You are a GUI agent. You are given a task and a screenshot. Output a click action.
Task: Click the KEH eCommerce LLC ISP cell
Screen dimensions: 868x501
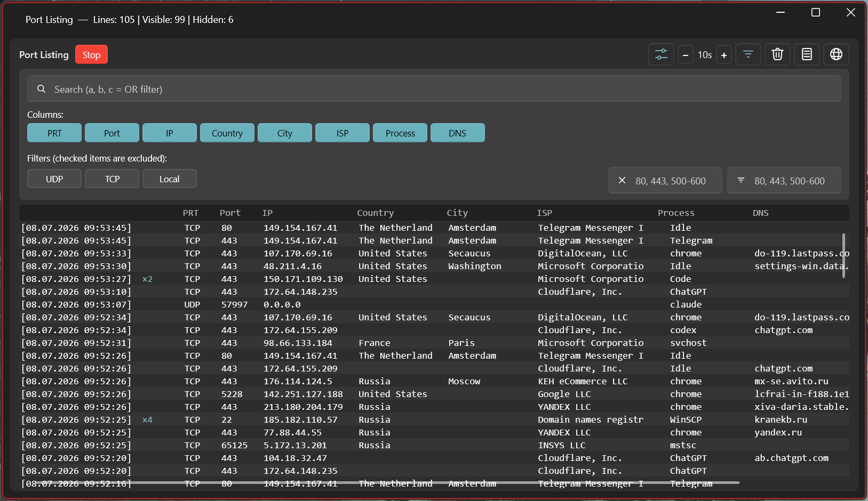pyautogui.click(x=583, y=381)
